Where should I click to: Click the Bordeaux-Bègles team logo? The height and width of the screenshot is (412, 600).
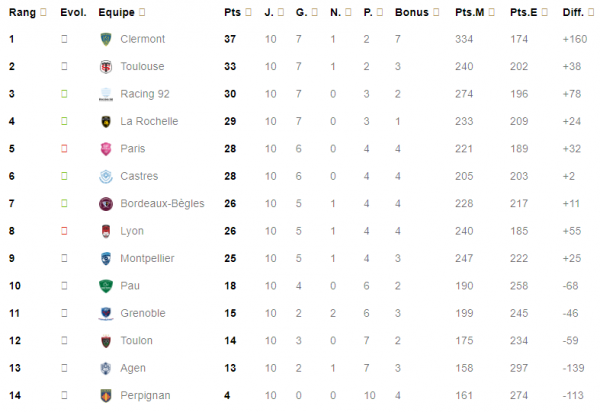(x=106, y=203)
